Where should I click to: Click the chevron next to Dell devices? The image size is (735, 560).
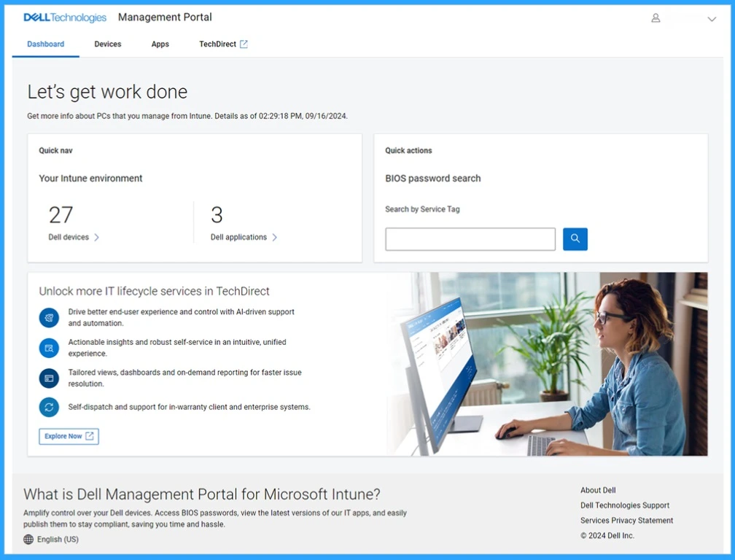[x=96, y=237]
